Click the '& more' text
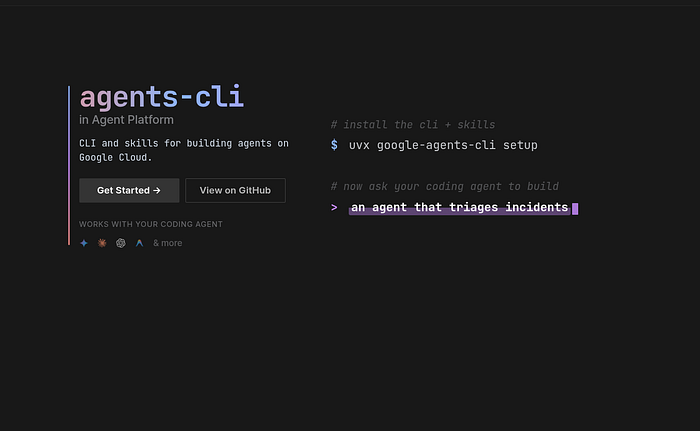700x431 pixels. (x=167, y=243)
